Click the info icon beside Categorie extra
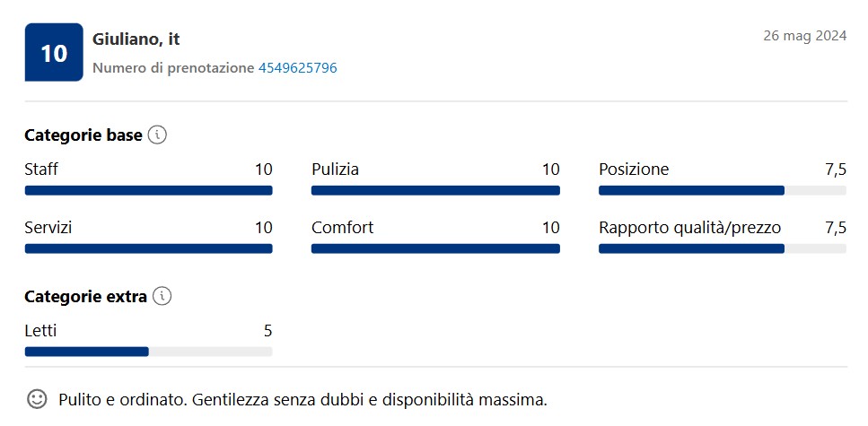 [x=162, y=297]
